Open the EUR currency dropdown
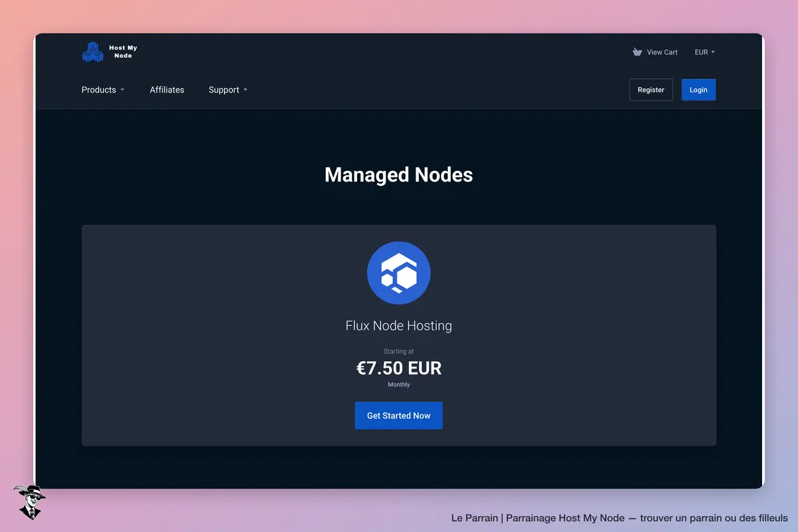798x532 pixels. [x=705, y=52]
